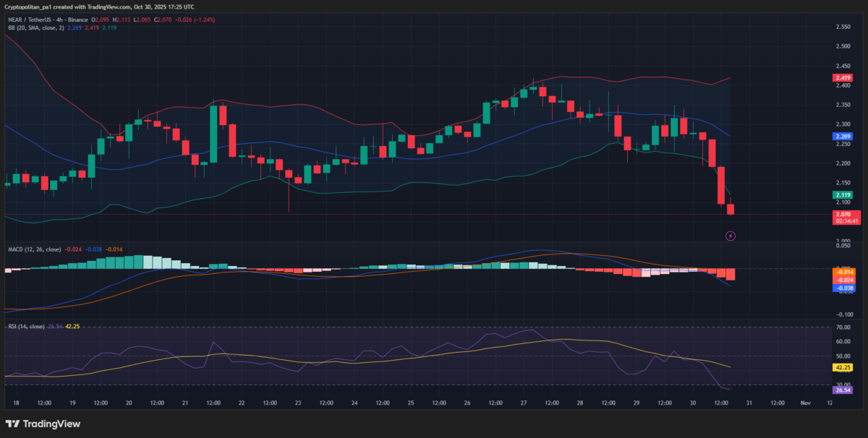This screenshot has height=438, width=868.
Task: Click the purple lightning bolt icon on the chart
Action: pyautogui.click(x=731, y=236)
